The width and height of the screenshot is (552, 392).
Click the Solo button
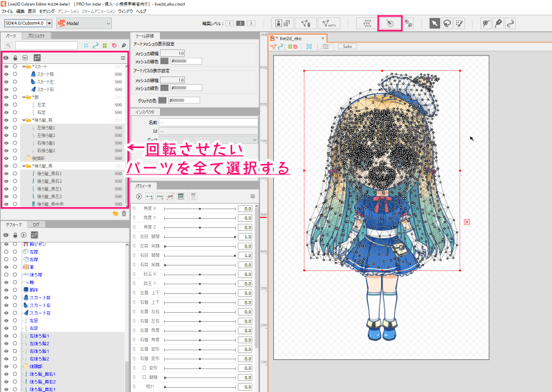pyautogui.click(x=347, y=47)
